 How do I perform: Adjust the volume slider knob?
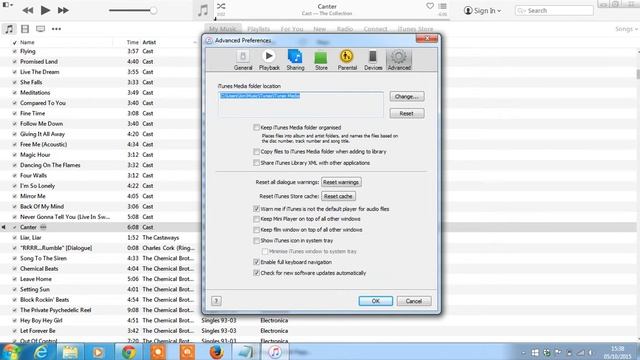point(153,11)
